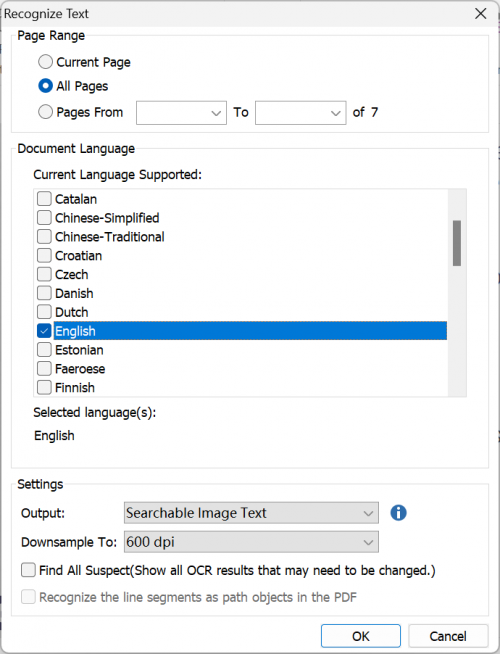Close the Recognize Text dialog
Viewport: 500px width, 654px height.
pos(480,13)
